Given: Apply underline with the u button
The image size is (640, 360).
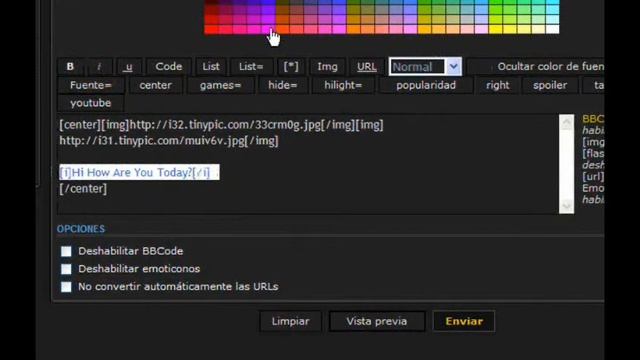Looking at the screenshot, I should (x=129, y=67).
